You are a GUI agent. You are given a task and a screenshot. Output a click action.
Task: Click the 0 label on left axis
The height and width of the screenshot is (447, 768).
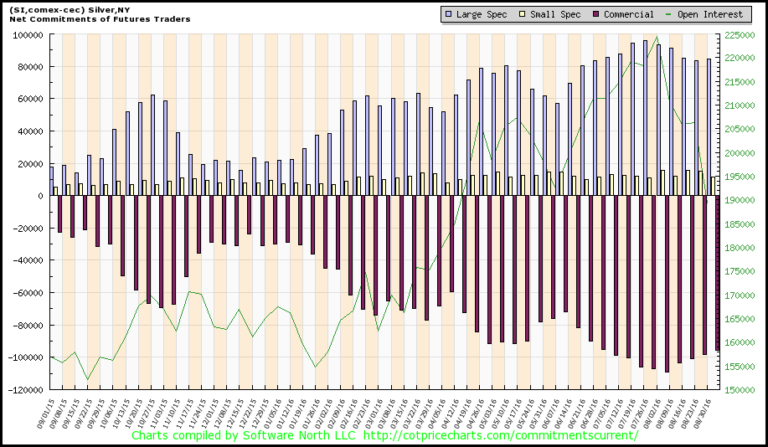click(x=40, y=196)
